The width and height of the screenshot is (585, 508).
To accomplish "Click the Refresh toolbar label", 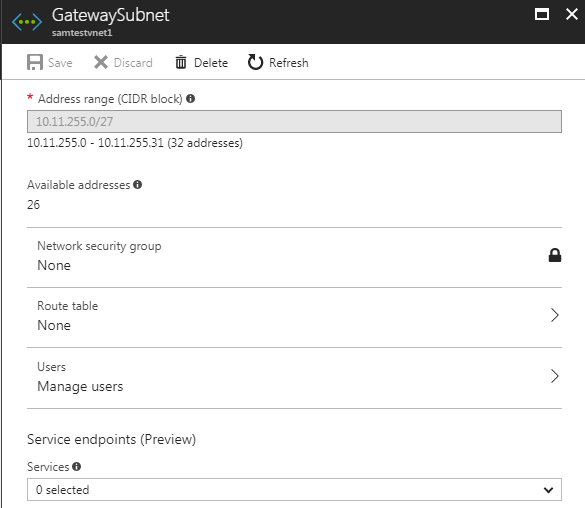I will (289, 63).
